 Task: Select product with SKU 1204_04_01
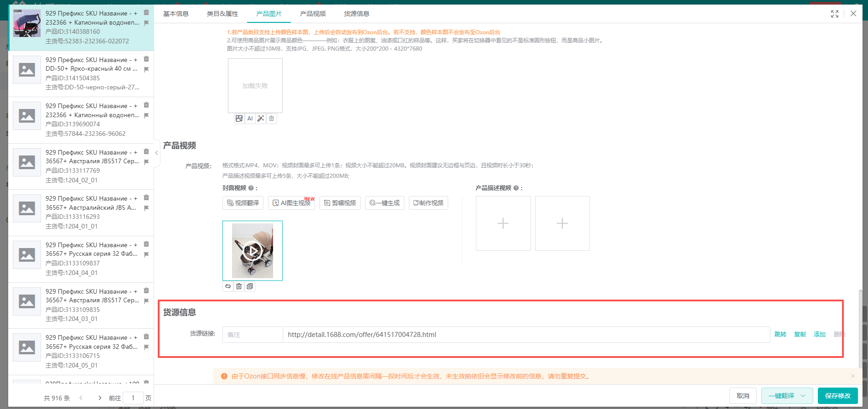[x=81, y=259]
